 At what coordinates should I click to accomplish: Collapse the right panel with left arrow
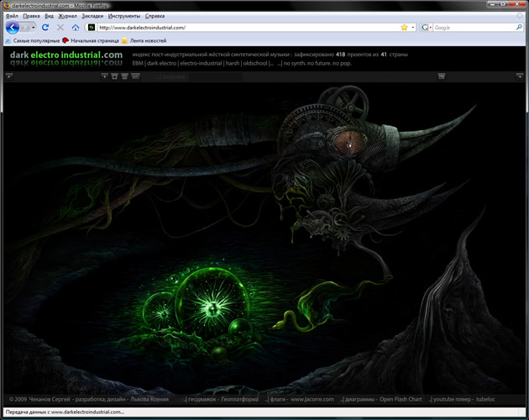click(520, 76)
